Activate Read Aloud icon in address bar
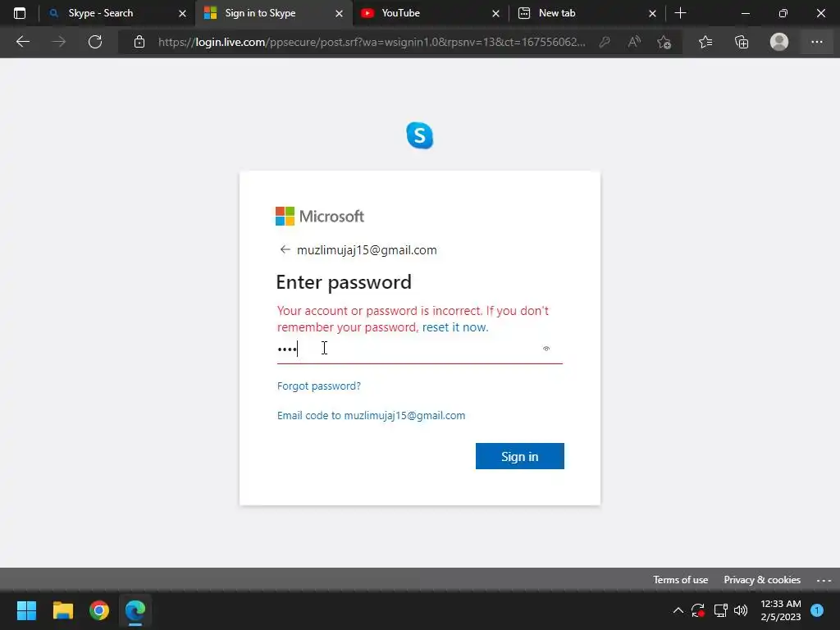 634,42
